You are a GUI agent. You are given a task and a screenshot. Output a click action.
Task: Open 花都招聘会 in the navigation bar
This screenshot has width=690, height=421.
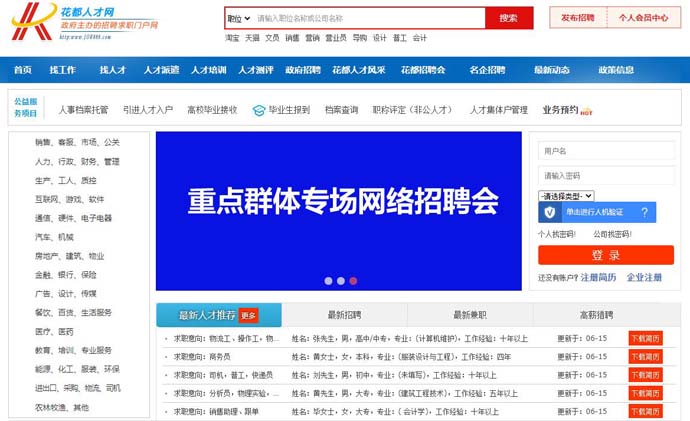point(423,70)
